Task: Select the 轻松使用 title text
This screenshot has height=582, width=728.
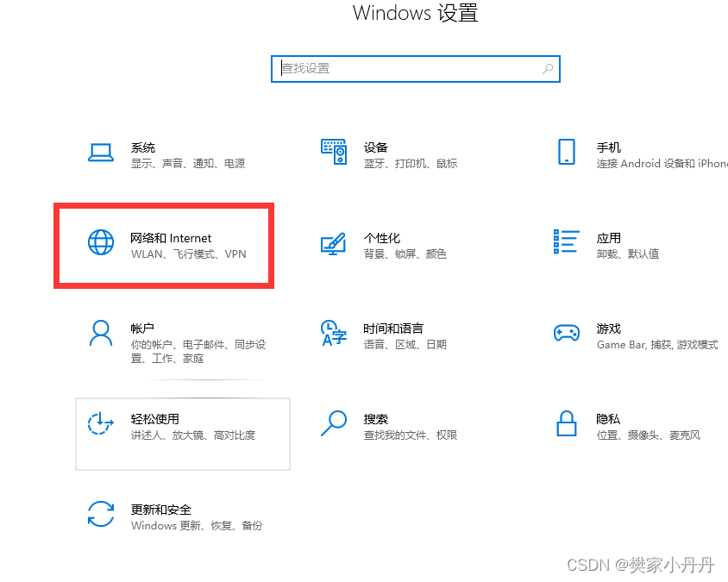Action: point(155,419)
